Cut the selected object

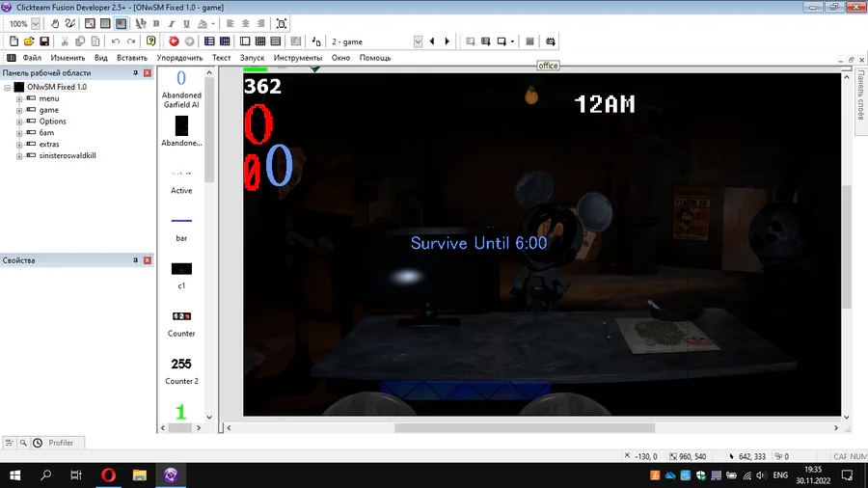(x=65, y=41)
